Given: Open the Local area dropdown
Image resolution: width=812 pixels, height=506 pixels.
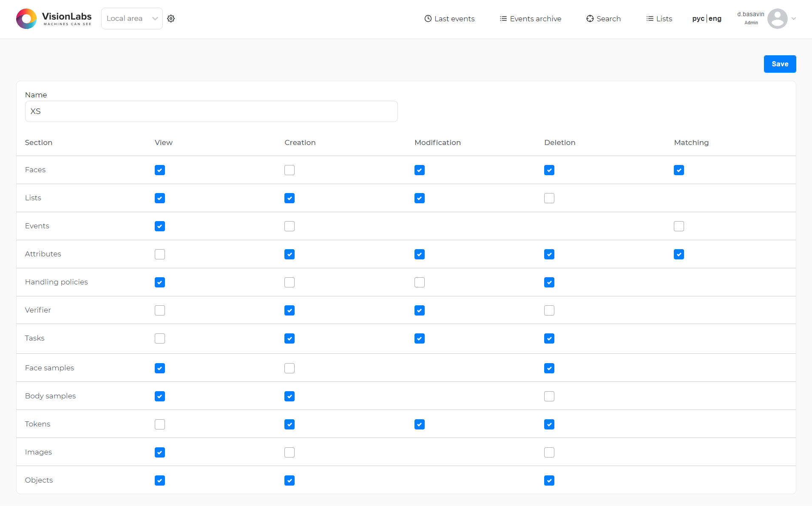Looking at the screenshot, I should tap(132, 19).
